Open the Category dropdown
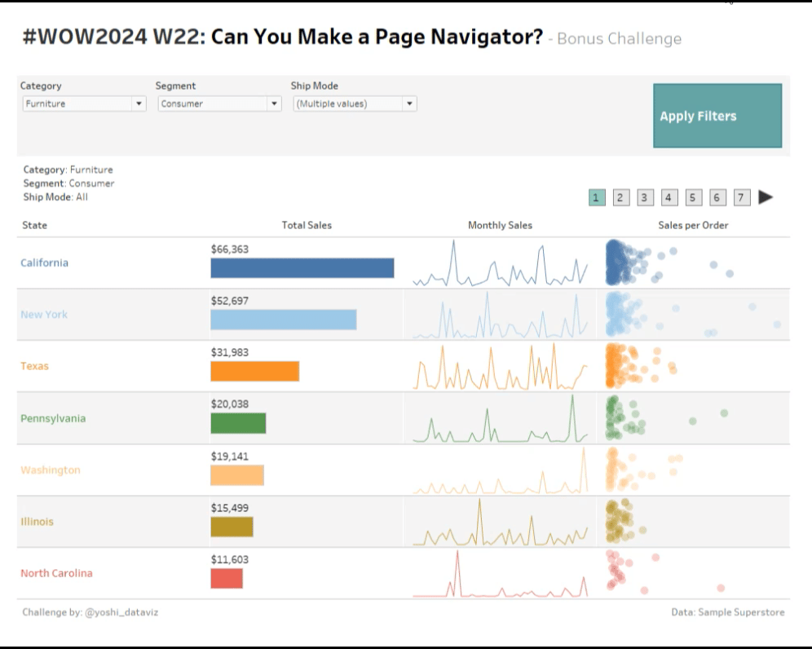This screenshot has height=649, width=812. (83, 104)
